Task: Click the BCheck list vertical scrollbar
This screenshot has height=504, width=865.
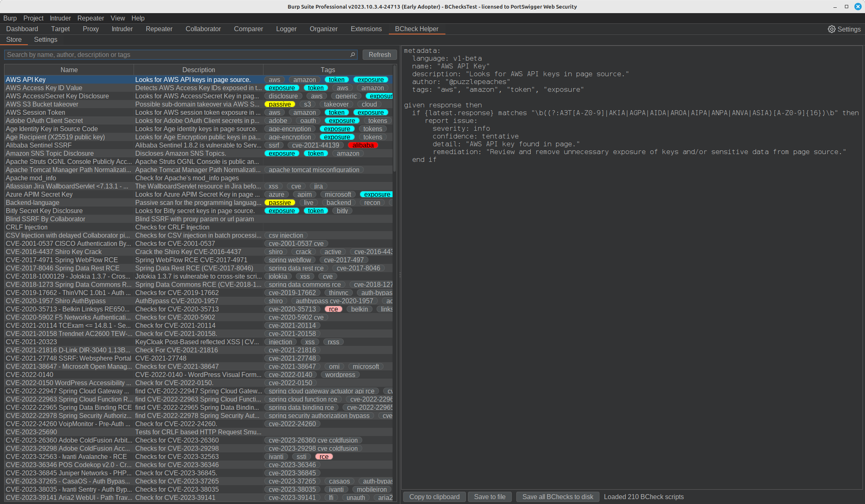Action: (395, 119)
